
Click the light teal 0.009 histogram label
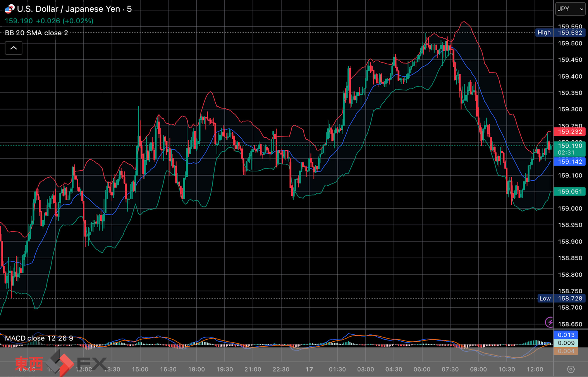[566, 343]
